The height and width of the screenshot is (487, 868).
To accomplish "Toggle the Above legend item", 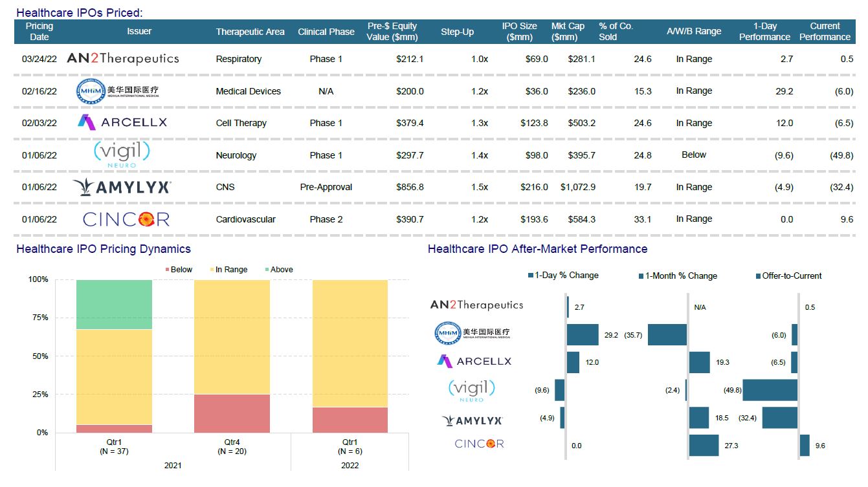I will click(278, 270).
